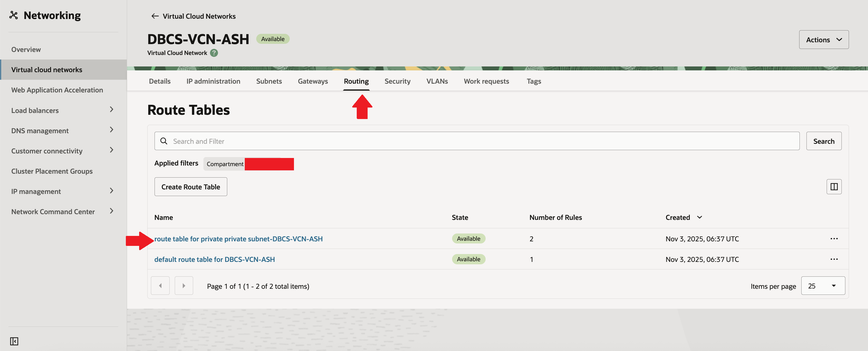
Task: Collapse the sidebar using the bottom-left icon
Action: (x=14, y=341)
